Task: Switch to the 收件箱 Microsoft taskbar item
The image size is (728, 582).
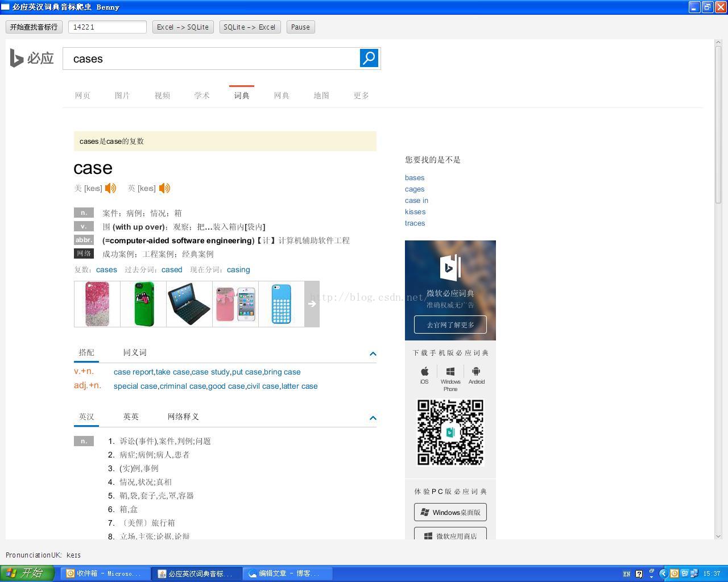Action: point(106,573)
